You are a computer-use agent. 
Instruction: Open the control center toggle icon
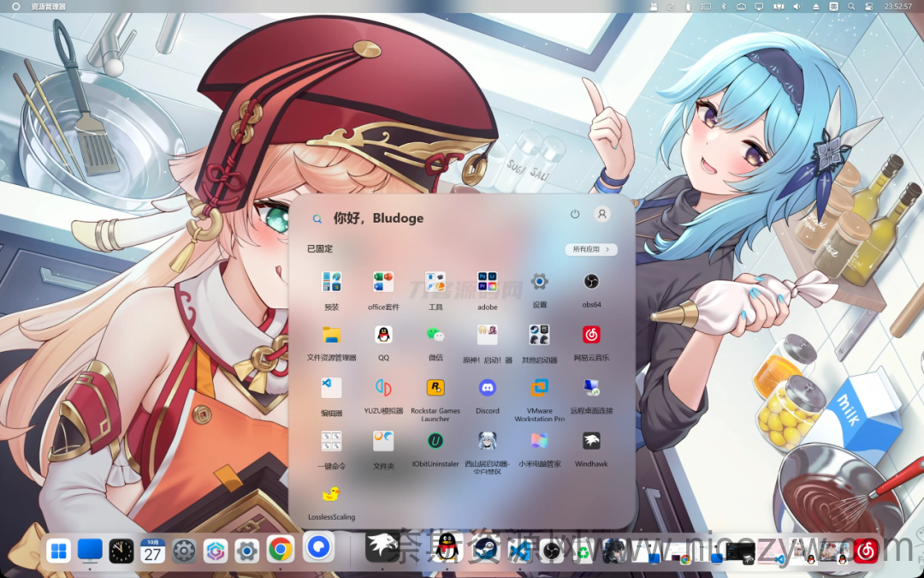click(868, 7)
